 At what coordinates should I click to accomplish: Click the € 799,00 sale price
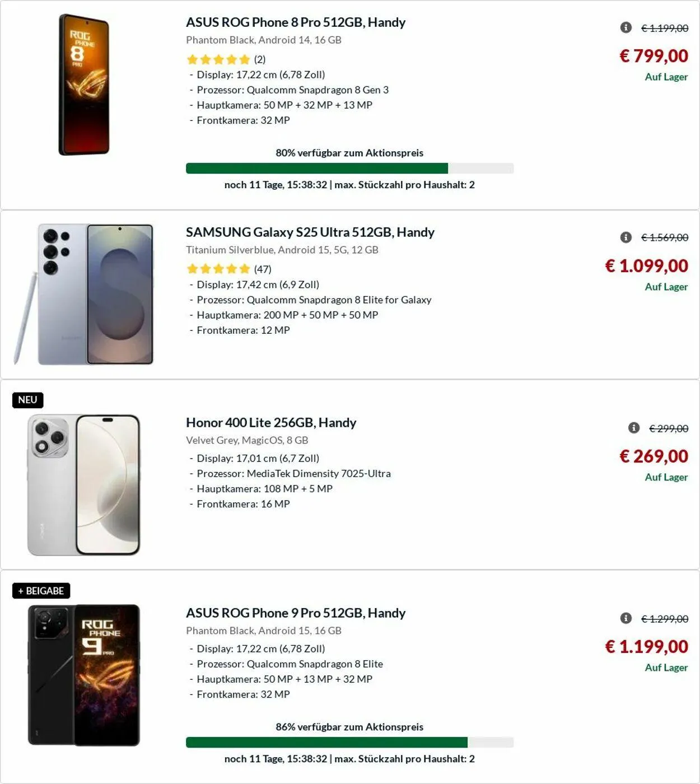point(654,56)
